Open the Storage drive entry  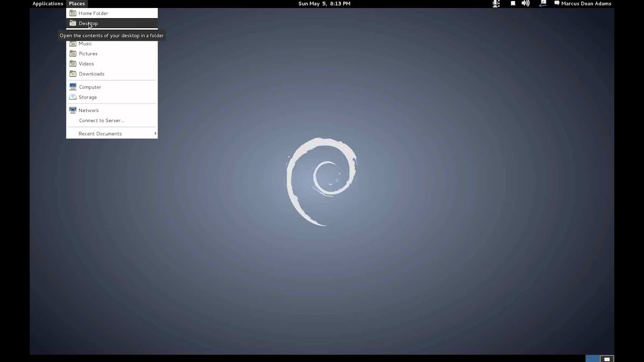tap(112, 97)
